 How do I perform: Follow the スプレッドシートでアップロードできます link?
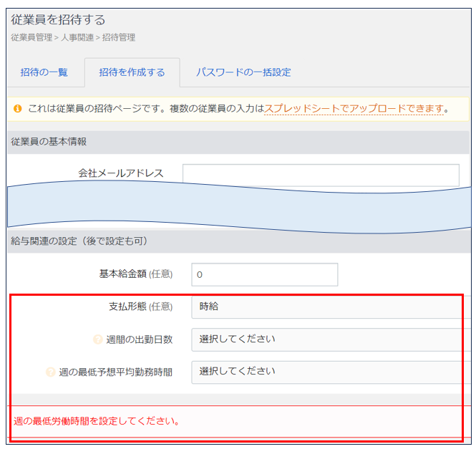tap(354, 110)
